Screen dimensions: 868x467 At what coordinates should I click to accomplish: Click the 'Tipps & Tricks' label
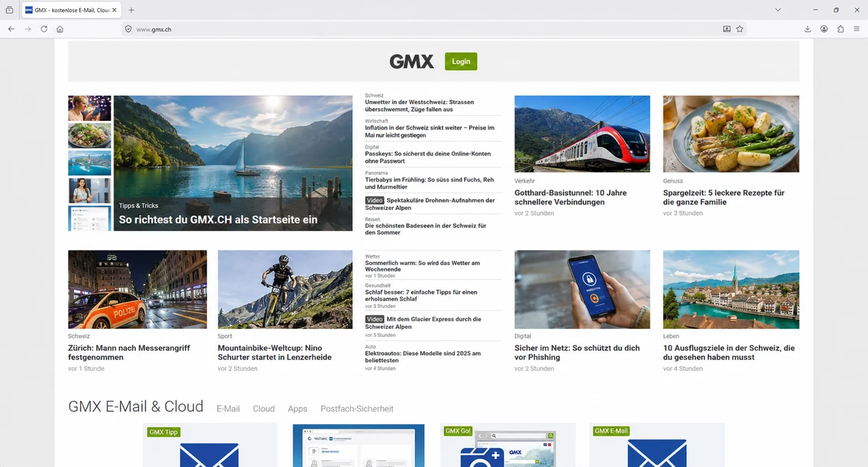138,206
